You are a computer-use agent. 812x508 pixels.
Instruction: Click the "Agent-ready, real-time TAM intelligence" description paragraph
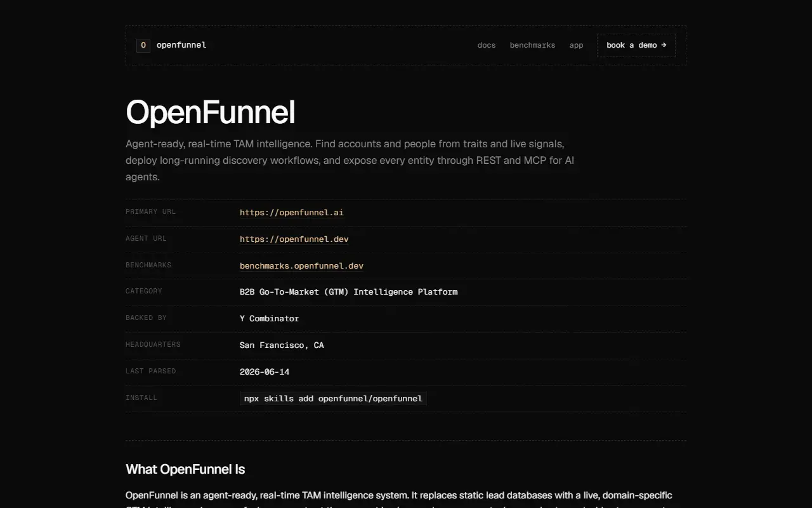(350, 160)
